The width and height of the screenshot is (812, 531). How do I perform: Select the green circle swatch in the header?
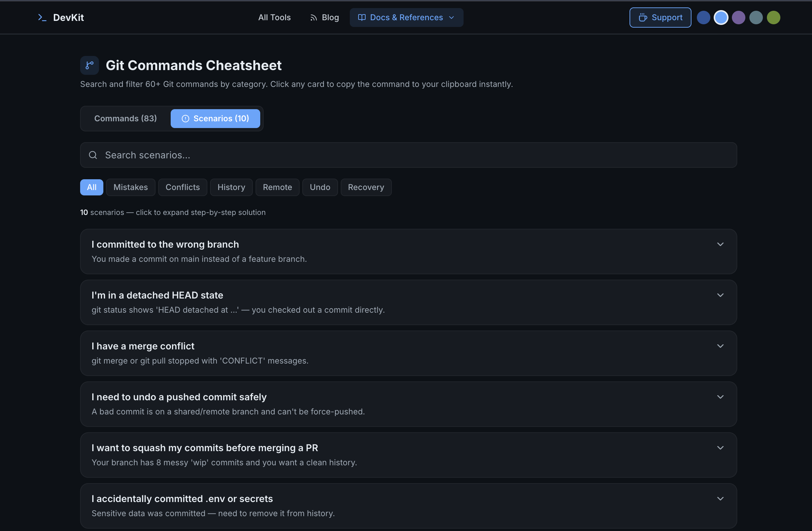tap(773, 18)
